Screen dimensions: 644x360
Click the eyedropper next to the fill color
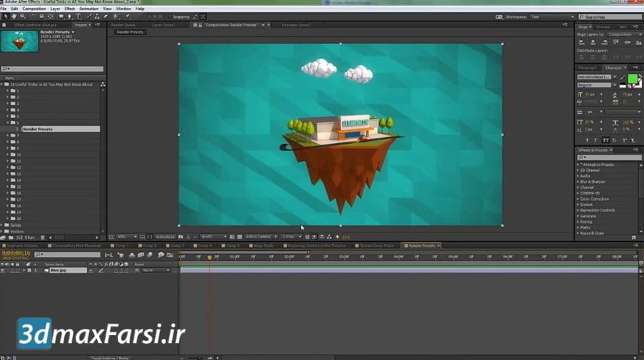[624, 77]
